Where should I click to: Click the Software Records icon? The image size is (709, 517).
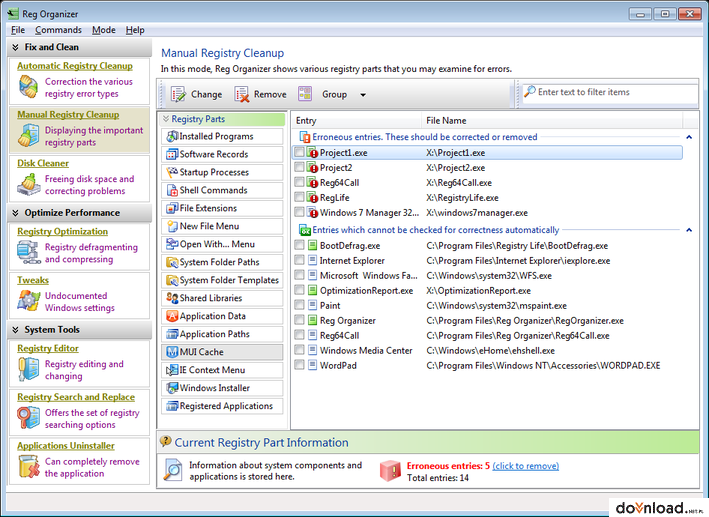pos(172,154)
